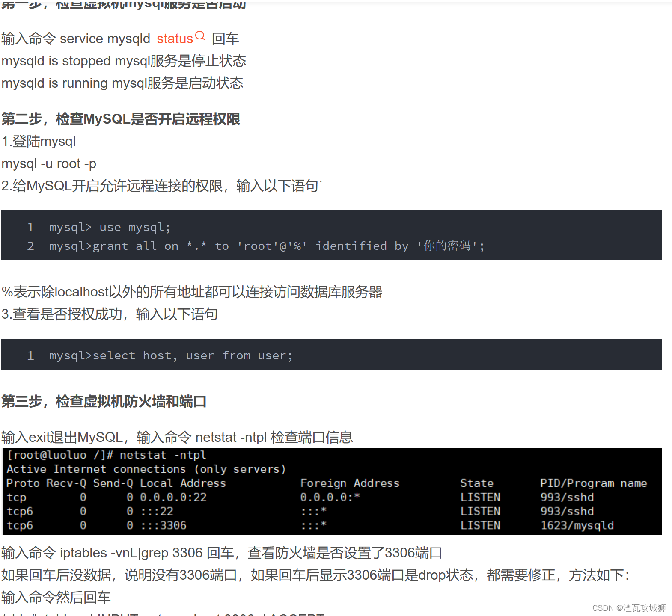
Task: Click code line 'mysql> use mysql;'
Action: click(x=110, y=227)
